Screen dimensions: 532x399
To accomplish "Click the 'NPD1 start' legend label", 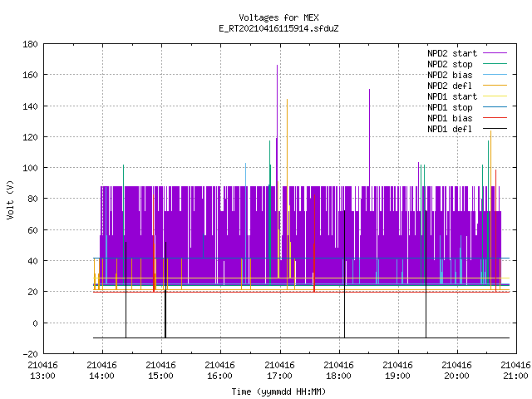I will coord(452,96).
